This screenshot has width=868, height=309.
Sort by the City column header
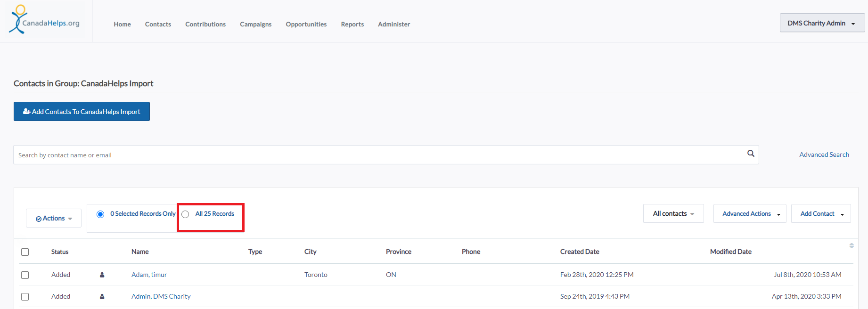coord(311,252)
